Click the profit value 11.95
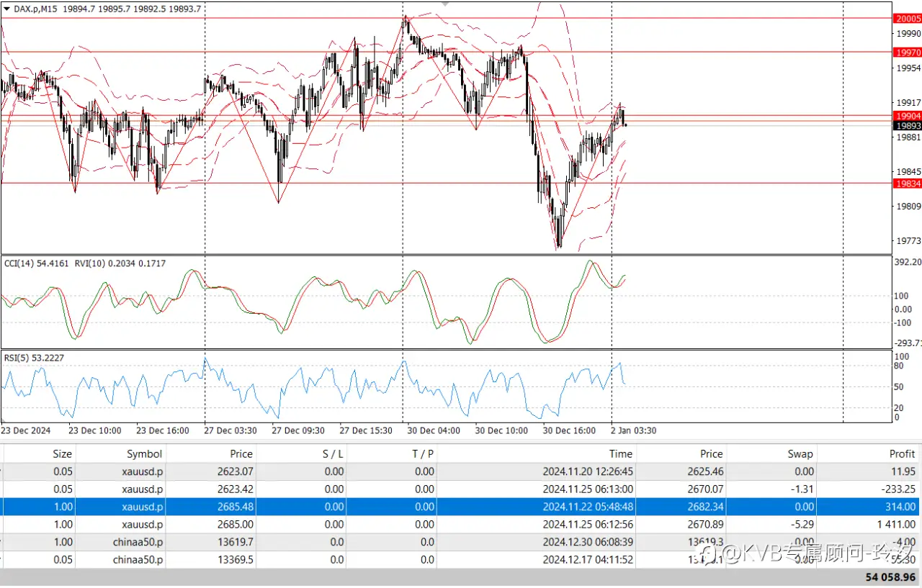This screenshot has width=922, height=588. coord(903,471)
